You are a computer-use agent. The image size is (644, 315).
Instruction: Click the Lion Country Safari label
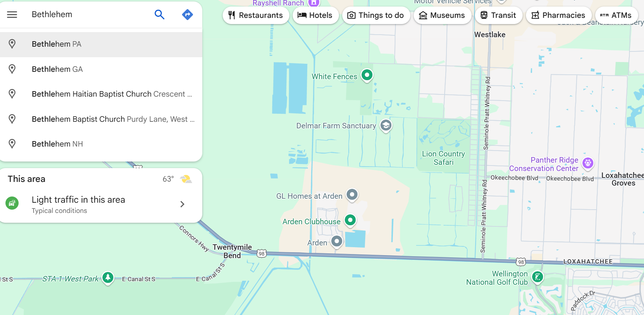pyautogui.click(x=444, y=158)
